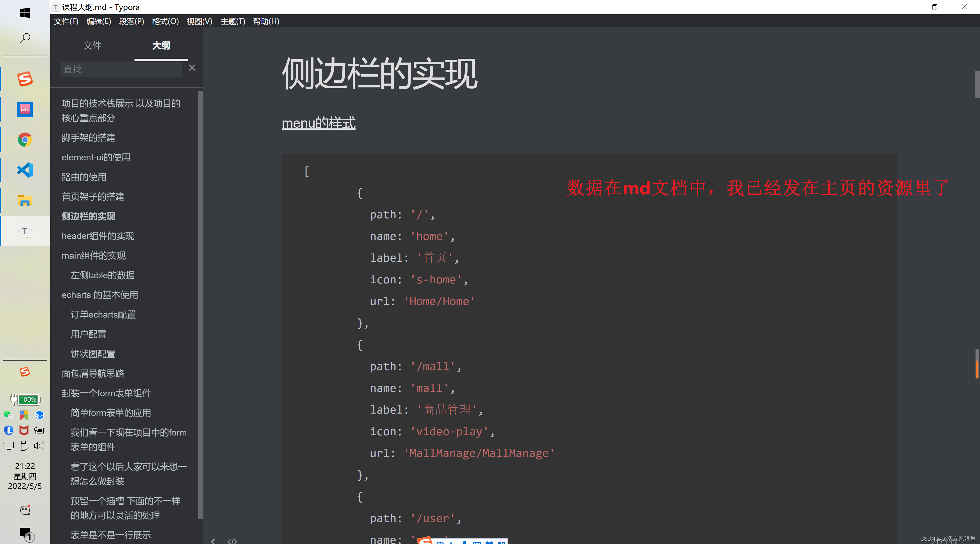Jump to 订单echarts配置 outline entry
The image size is (980, 544).
click(103, 315)
